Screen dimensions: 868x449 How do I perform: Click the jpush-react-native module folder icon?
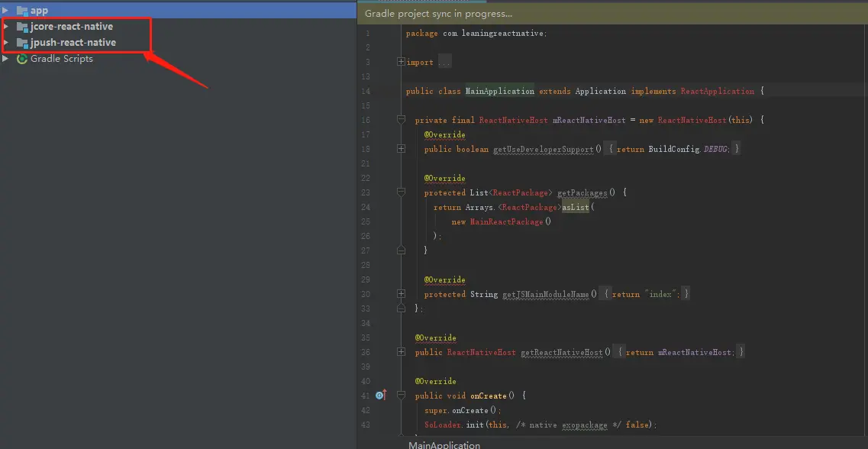click(x=22, y=43)
